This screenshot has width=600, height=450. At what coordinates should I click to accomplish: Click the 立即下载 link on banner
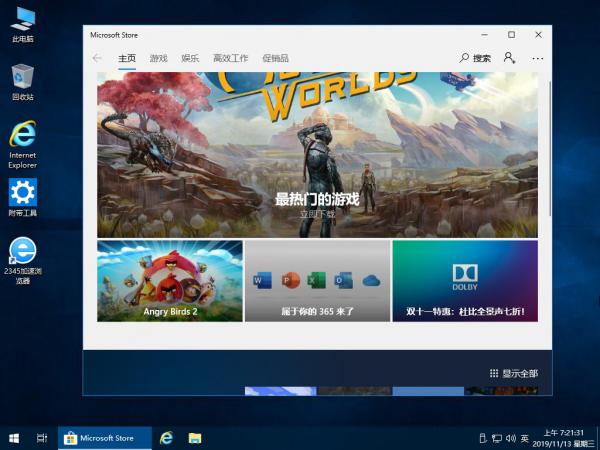[x=317, y=214]
